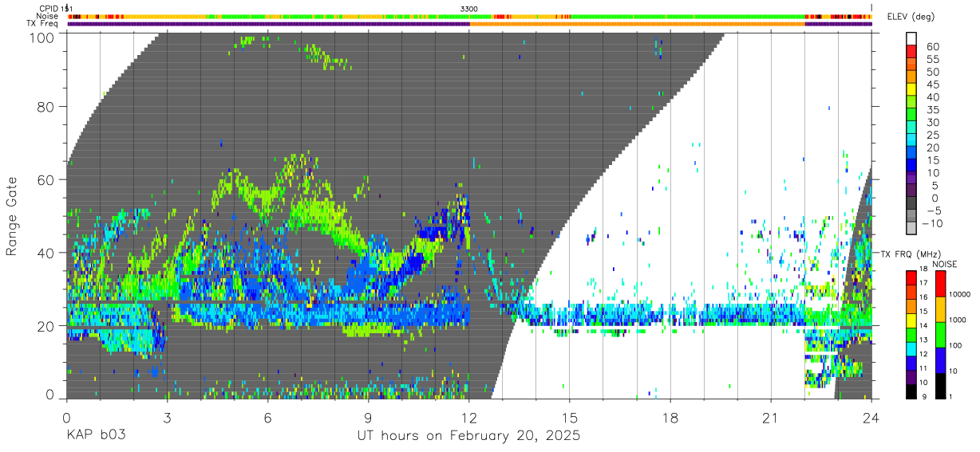Viewport: 980px width, 452px height.
Task: Click the y-axis tick label '80'
Action: [45, 106]
